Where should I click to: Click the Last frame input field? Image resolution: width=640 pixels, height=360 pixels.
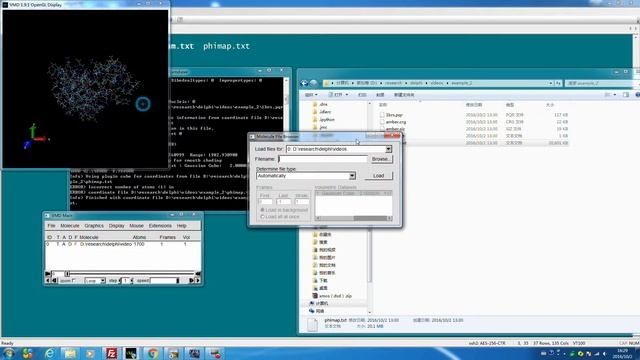283,202
